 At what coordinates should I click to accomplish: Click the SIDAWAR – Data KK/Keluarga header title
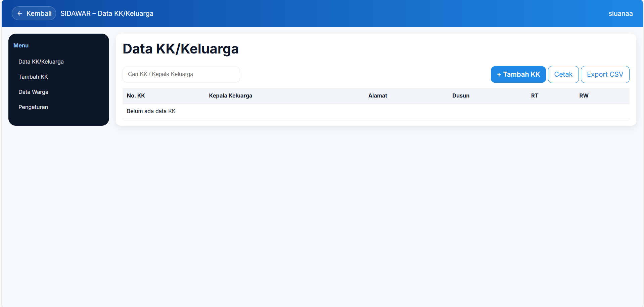coord(107,13)
